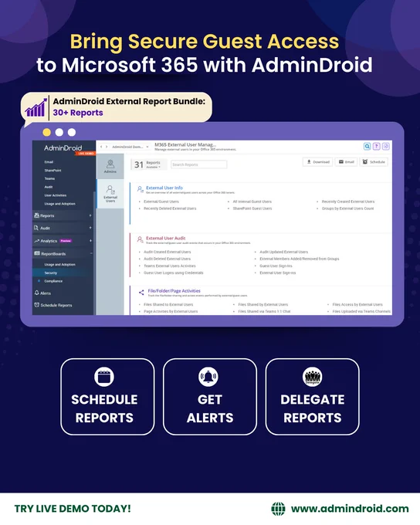Click the External User Audit section icon
The height and width of the screenshot is (525, 420).
coord(140,239)
